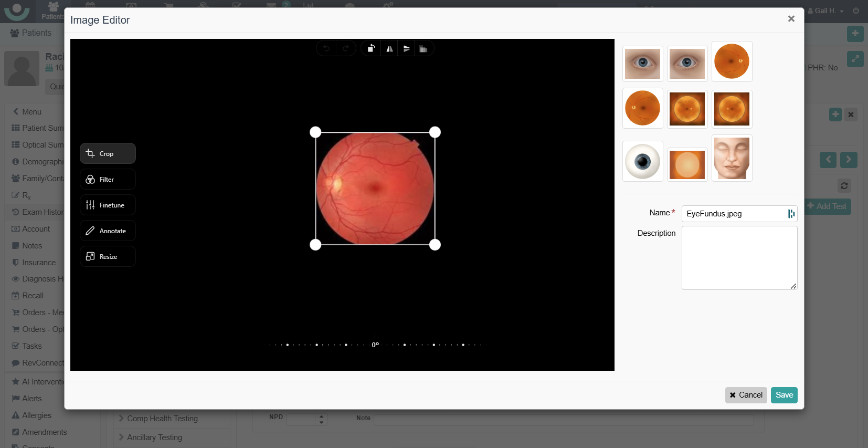Click the expand fullscreen icon at top right
The height and width of the screenshot is (448, 868).
click(855, 59)
